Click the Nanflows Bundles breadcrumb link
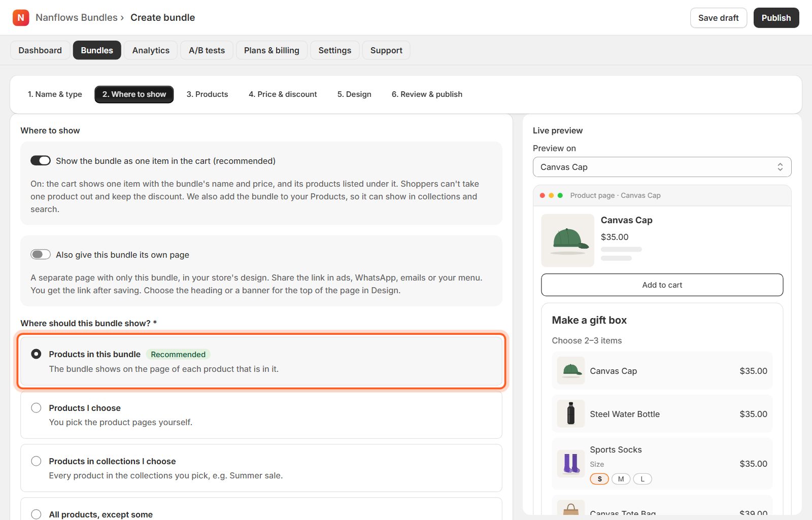Screen dimensions: 812x520 [x=77, y=18]
